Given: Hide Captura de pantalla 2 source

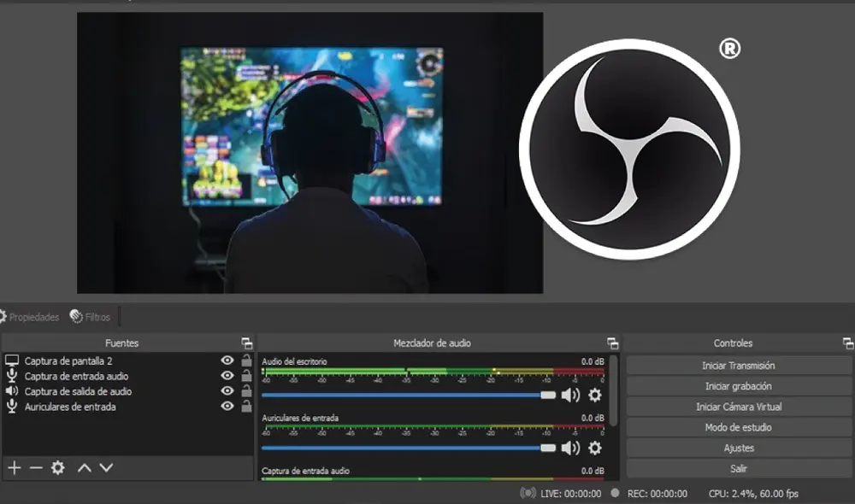Looking at the screenshot, I should (x=227, y=360).
